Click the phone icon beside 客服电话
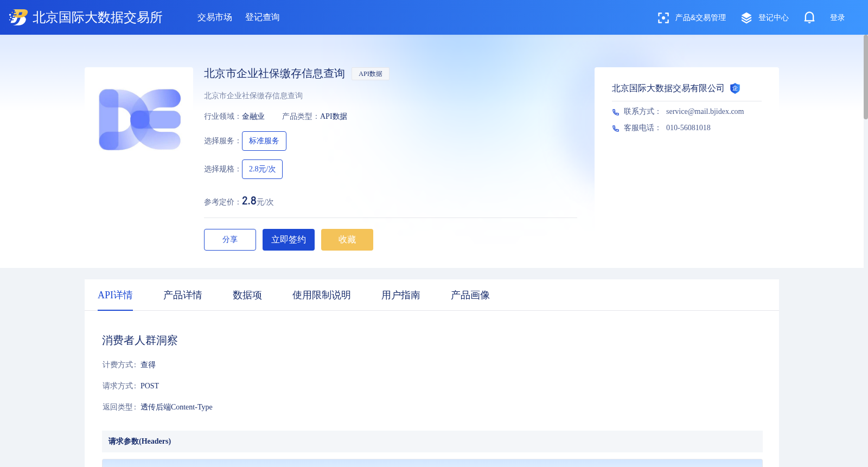The image size is (868, 467). pyautogui.click(x=616, y=129)
